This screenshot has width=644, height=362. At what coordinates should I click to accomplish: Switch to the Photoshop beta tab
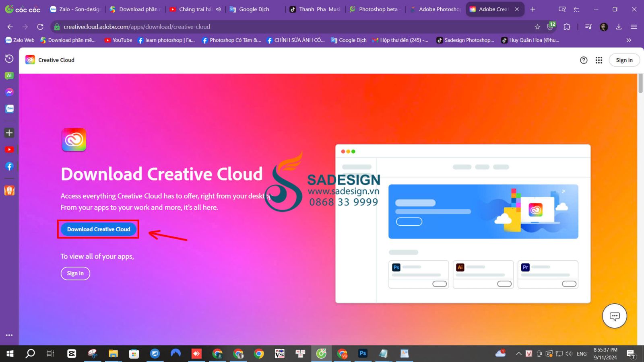(x=375, y=9)
